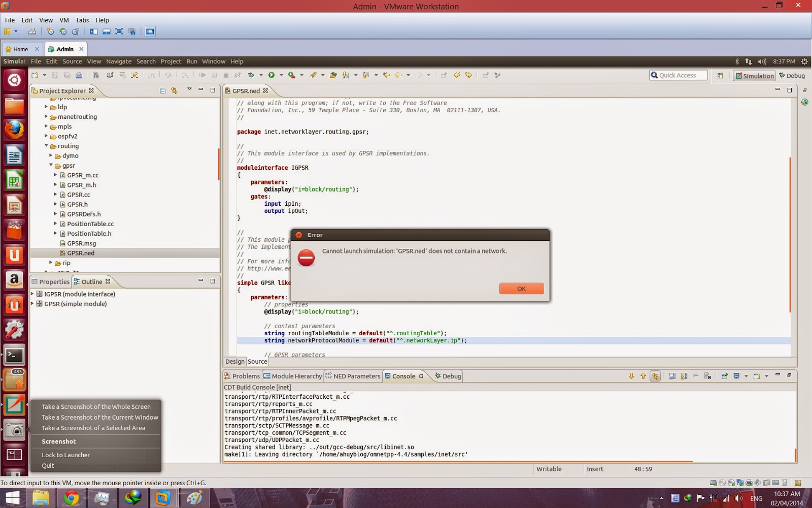Open Project Explorer view menu arrow
The image size is (812, 508).
pos(189,90)
